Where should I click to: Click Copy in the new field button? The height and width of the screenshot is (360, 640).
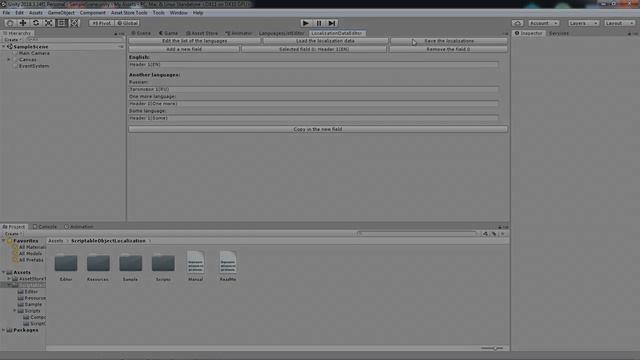318,129
